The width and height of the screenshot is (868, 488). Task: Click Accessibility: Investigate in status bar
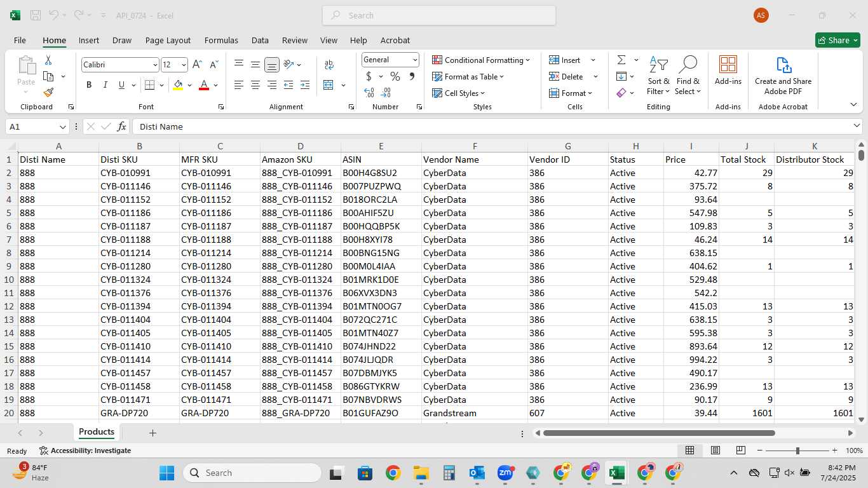pyautogui.click(x=85, y=451)
